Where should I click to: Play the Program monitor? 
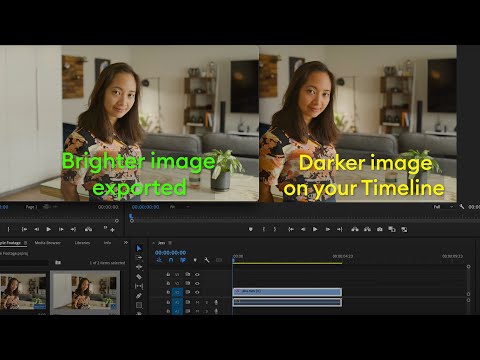(315, 229)
